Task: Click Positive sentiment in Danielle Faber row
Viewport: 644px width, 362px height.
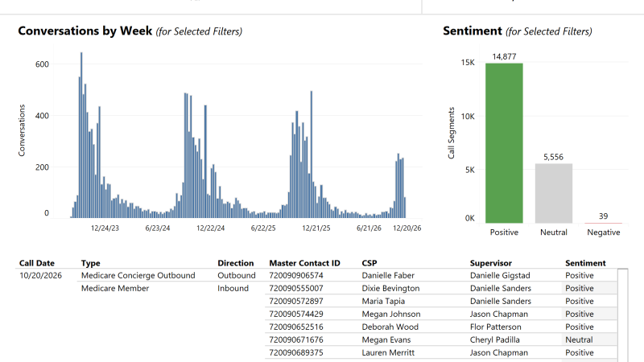Action: pos(579,275)
